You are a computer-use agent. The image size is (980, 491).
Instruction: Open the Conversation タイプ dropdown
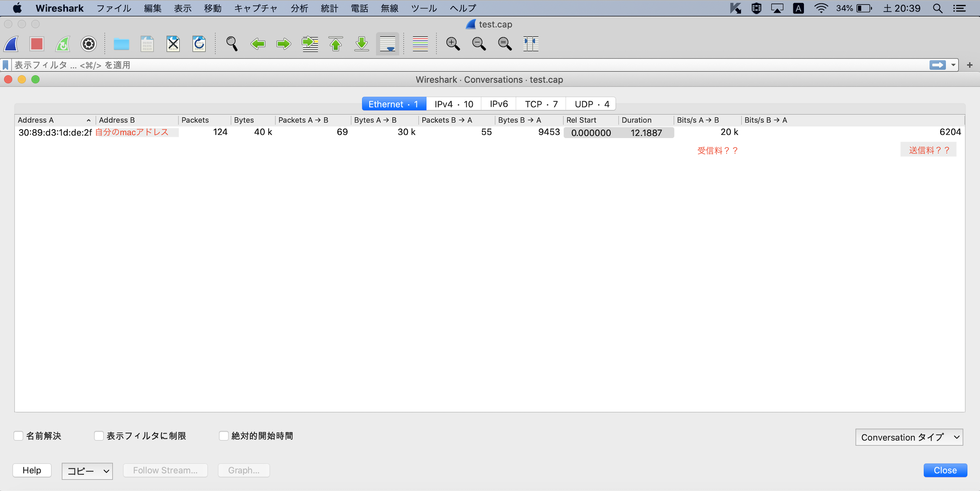pos(909,437)
